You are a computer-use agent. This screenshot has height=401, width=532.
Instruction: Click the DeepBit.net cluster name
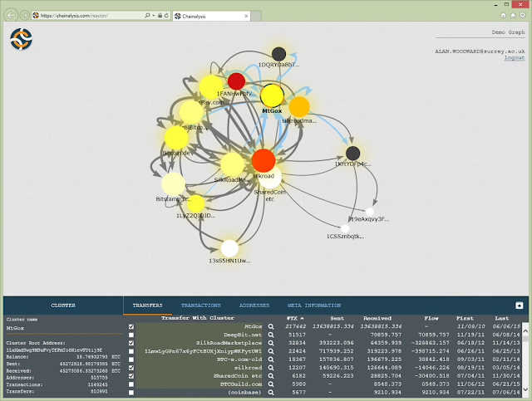[243, 335]
